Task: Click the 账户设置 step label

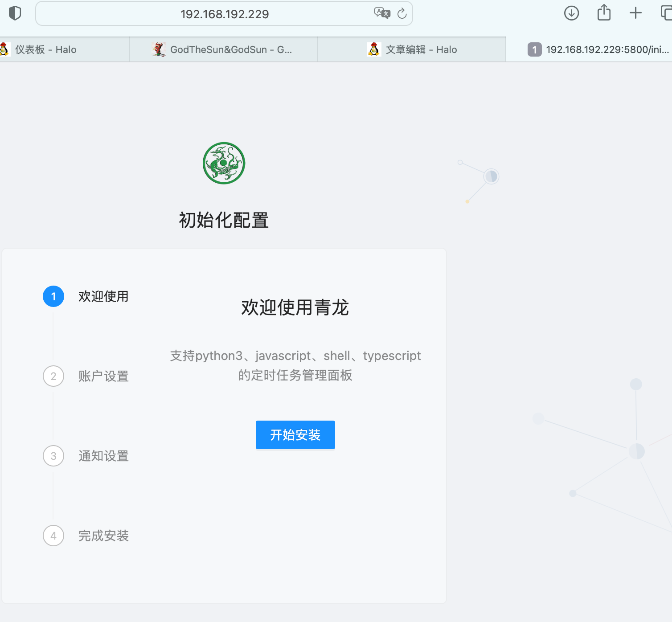Action: [x=103, y=376]
